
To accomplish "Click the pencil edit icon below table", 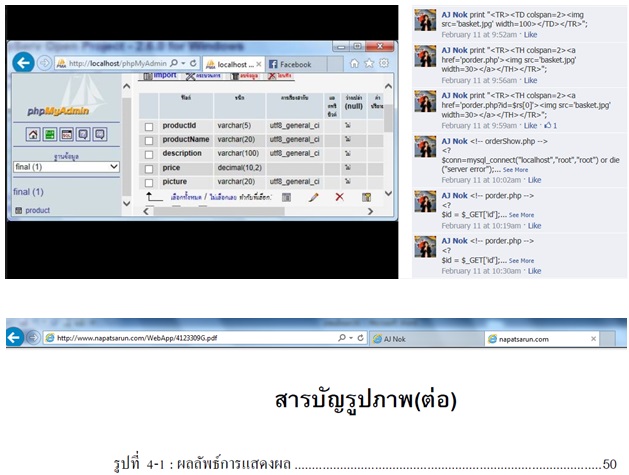I will tap(313, 198).
